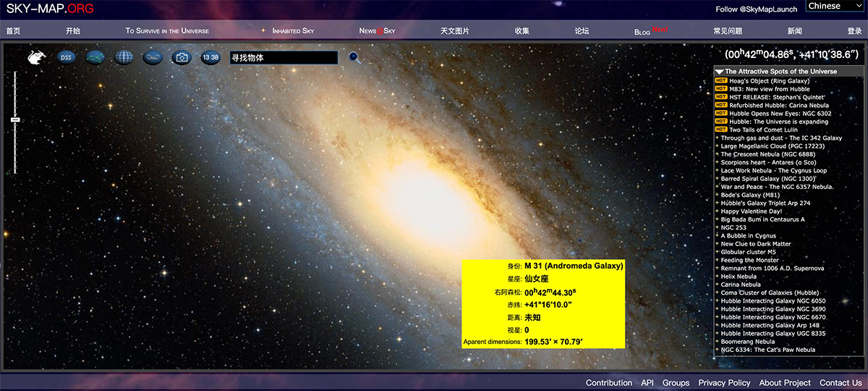Click the About Project footer link
Screen dimensions: 868x391
[785, 383]
